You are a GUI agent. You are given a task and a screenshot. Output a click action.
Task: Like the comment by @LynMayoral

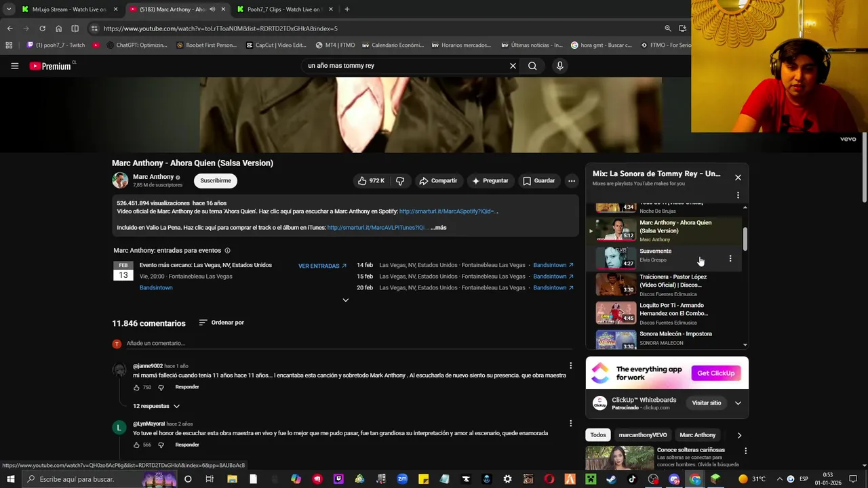click(136, 445)
